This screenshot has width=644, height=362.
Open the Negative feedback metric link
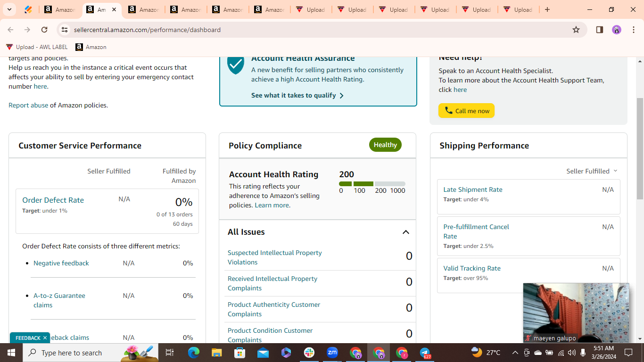pos(61,263)
